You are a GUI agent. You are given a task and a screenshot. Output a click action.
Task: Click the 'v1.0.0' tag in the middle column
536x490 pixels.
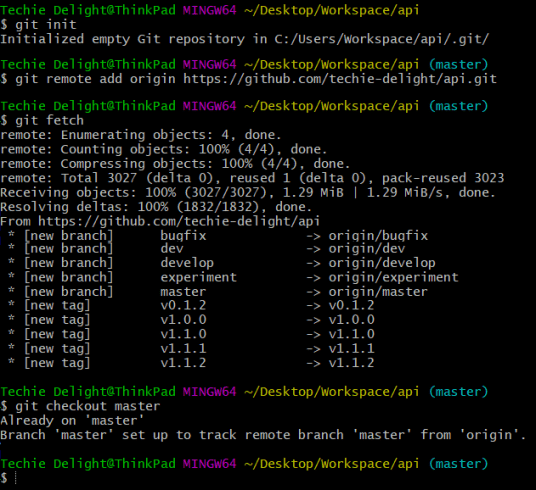(x=183, y=320)
